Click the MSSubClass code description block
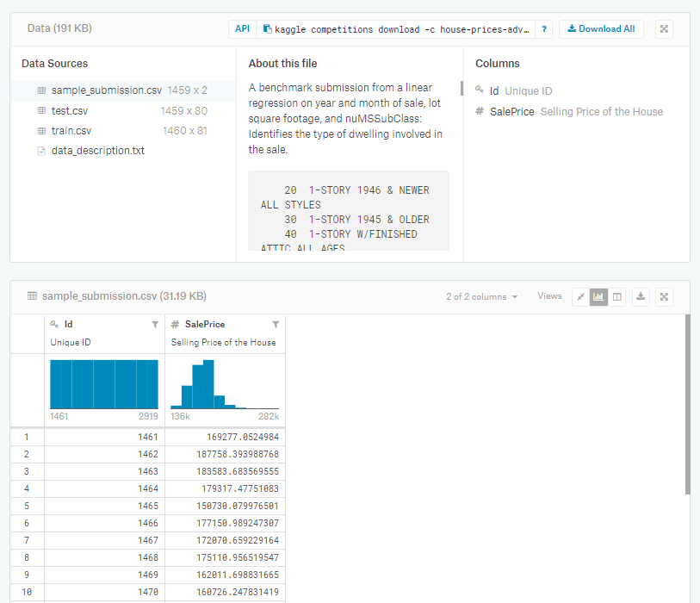The height and width of the screenshot is (603, 700). tap(349, 211)
